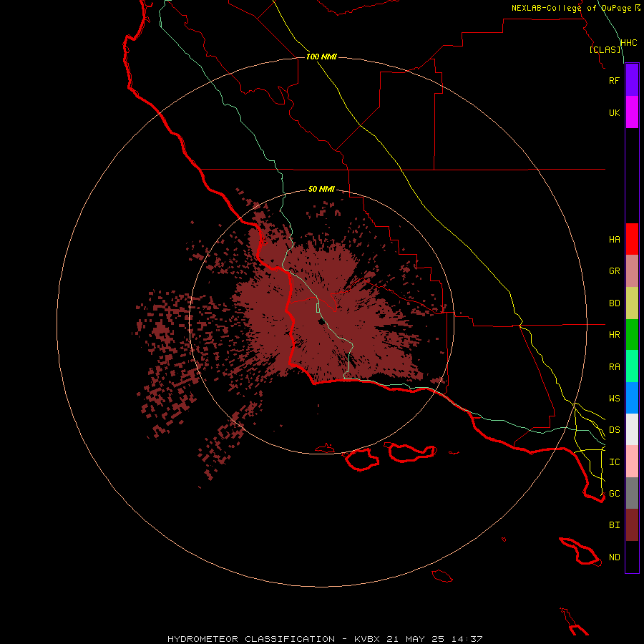
Task: Click the RF legend label
Action: point(614,80)
